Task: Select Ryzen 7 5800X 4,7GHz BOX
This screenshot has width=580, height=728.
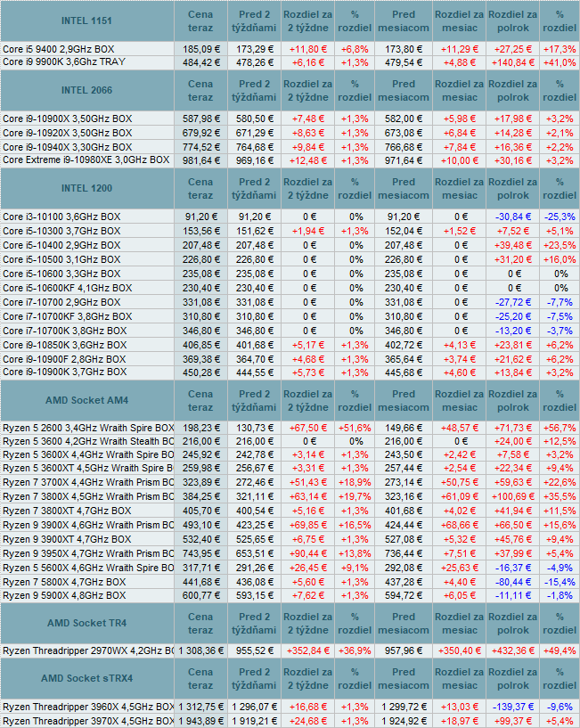Action: point(64,582)
